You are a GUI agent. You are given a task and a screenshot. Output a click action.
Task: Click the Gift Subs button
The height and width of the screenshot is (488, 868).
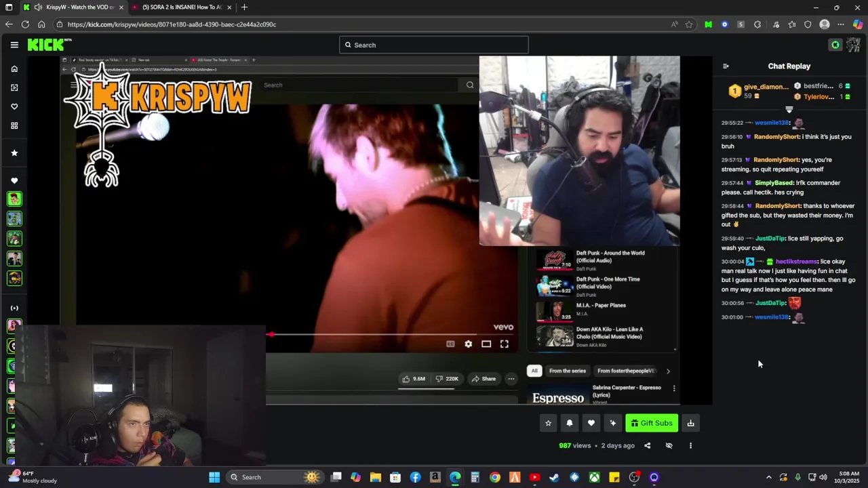pos(652,423)
